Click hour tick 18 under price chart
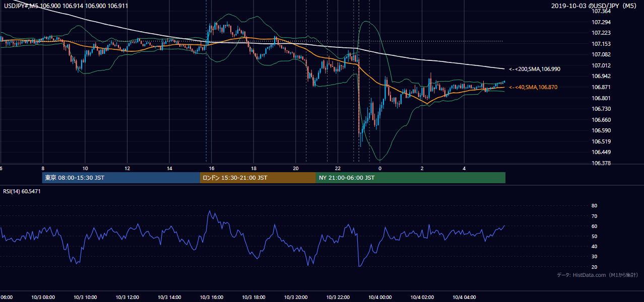 [x=253, y=168]
